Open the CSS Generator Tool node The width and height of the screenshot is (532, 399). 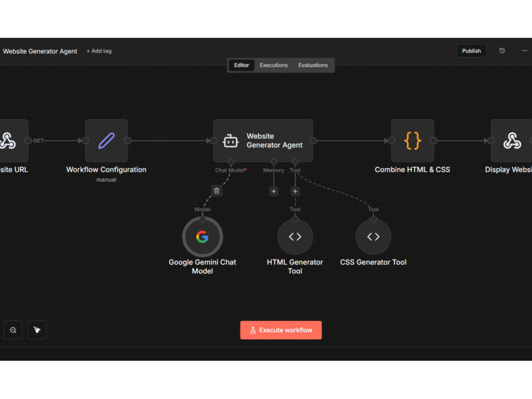pos(373,237)
